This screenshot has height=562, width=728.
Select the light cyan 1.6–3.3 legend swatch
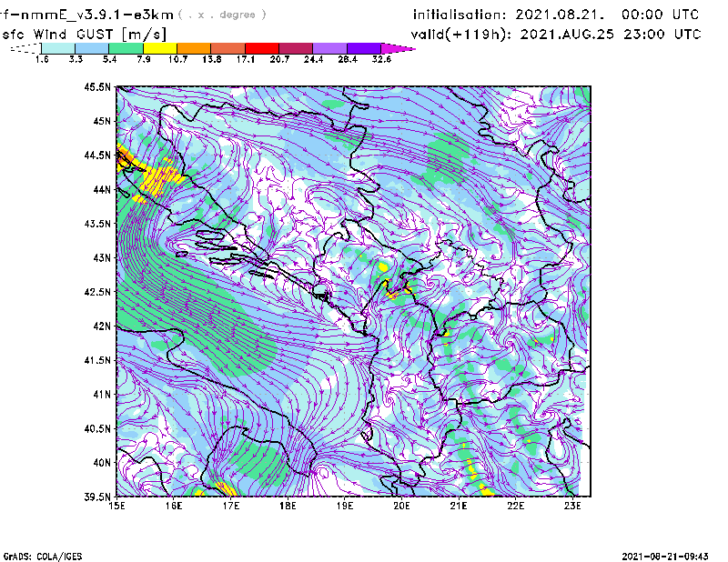tap(58, 47)
